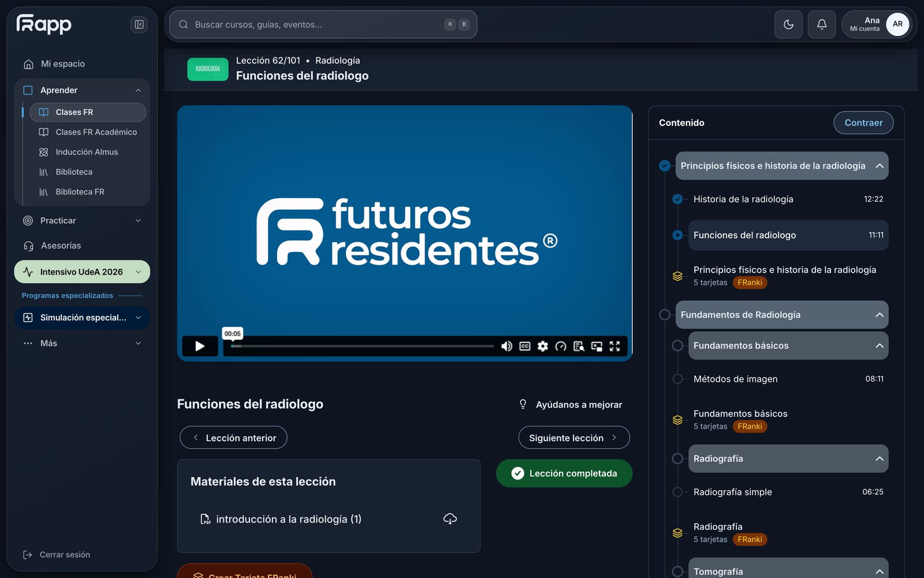Screen dimensions: 924x578
Task: Click Cerrar sesión
Action: click(x=57, y=555)
